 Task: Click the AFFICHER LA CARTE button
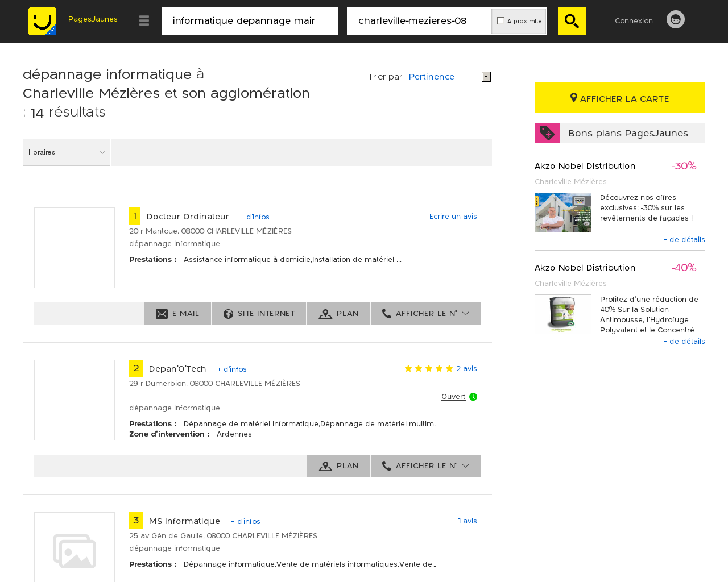(620, 98)
